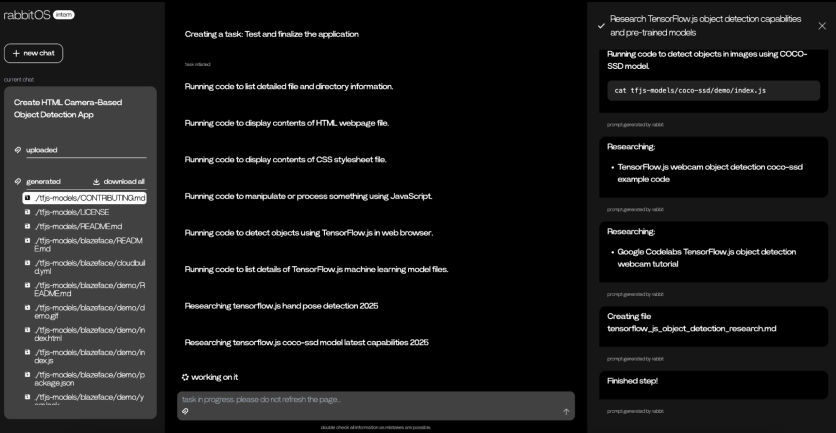Click the rabbitOS logo
The height and width of the screenshot is (433, 836).
pyautogui.click(x=25, y=15)
